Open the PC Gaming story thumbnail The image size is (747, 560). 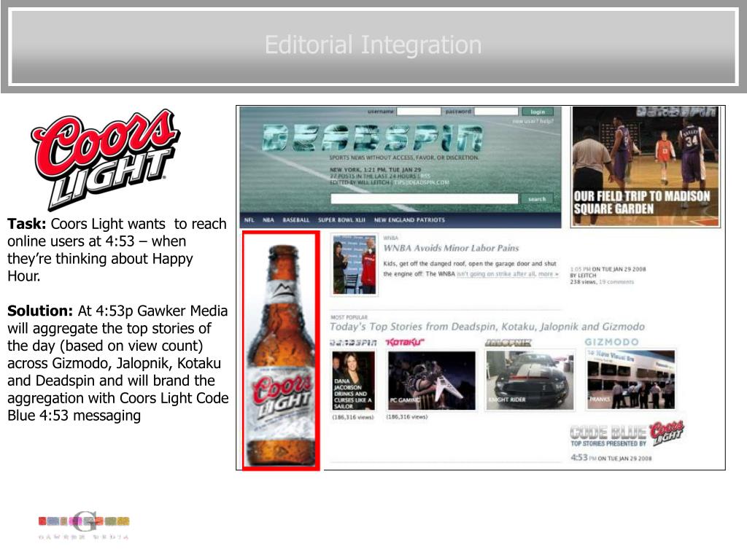[x=432, y=381]
